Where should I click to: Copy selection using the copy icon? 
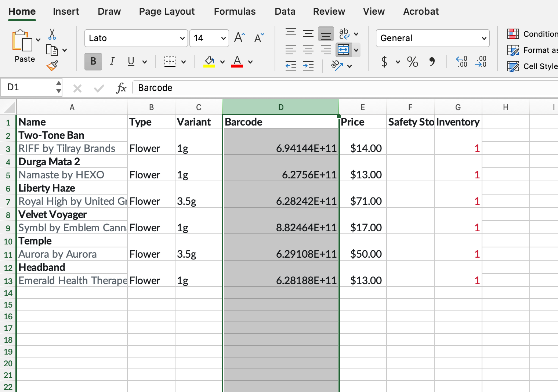pyautogui.click(x=52, y=50)
